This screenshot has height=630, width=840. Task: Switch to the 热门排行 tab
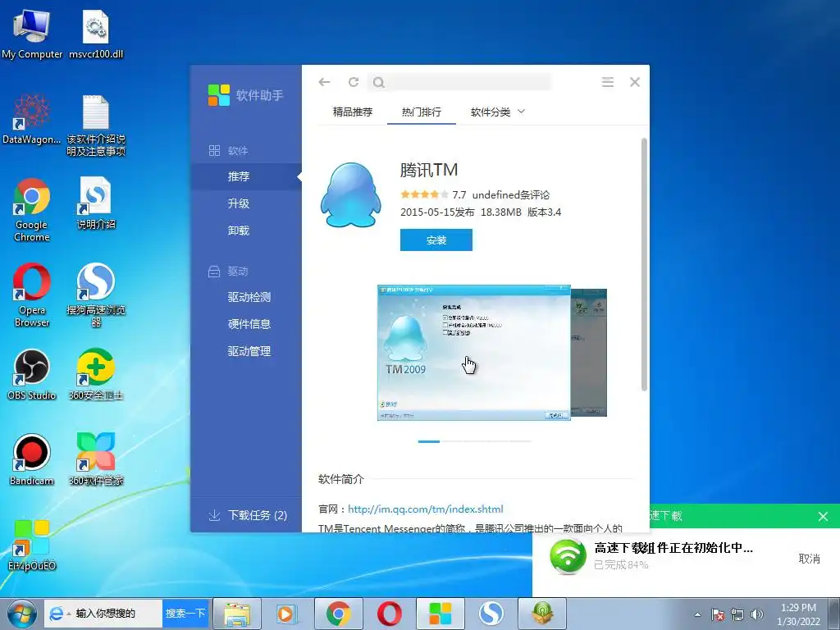pos(422,112)
